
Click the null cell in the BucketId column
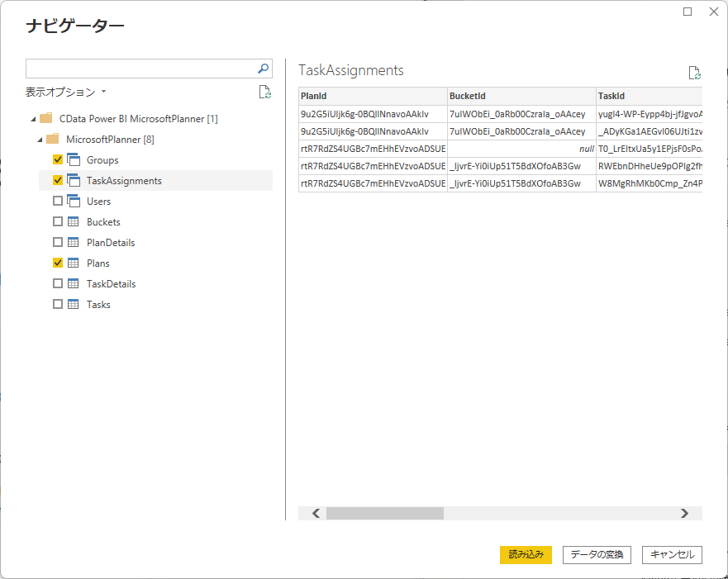[x=521, y=149]
